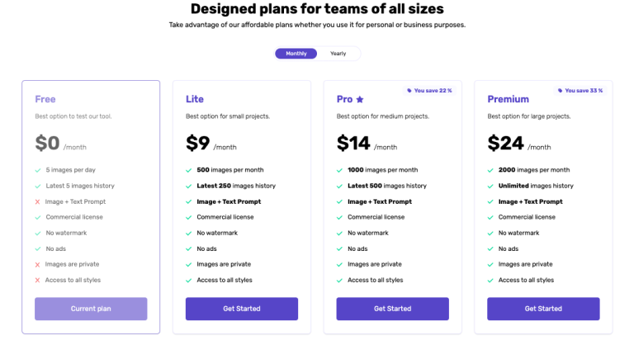Click the checkmark beside 1000 images per month
The image size is (634, 364).
(x=339, y=170)
